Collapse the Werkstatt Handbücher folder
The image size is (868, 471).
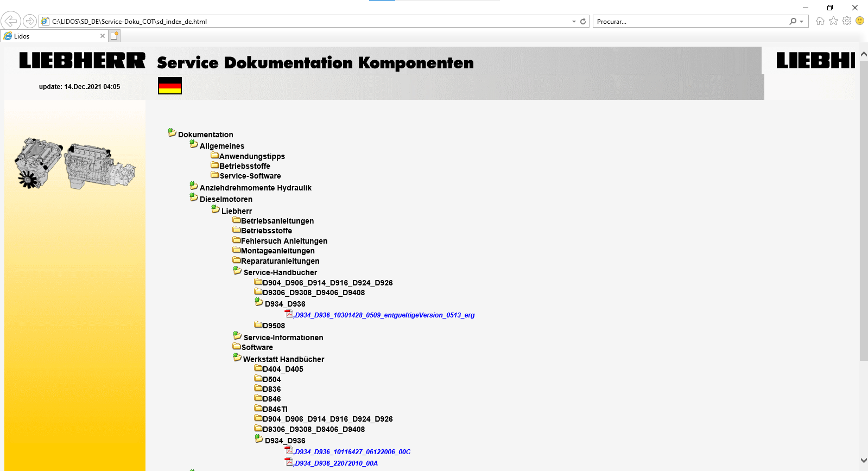point(237,357)
